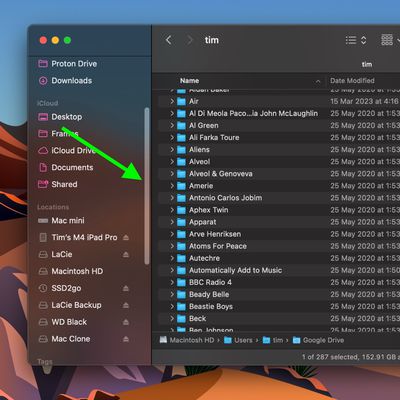Go back with the left chevron
This screenshot has height=400, width=400.
click(169, 40)
